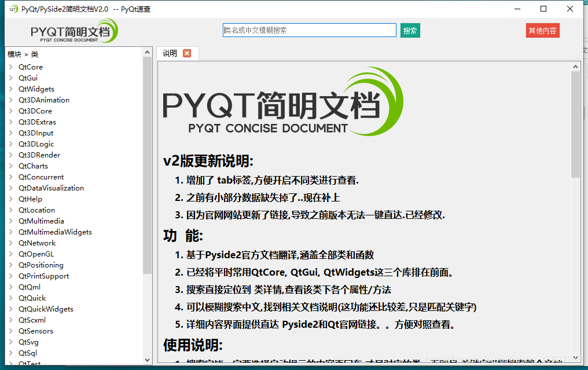Select QtHelp tree row

point(30,199)
